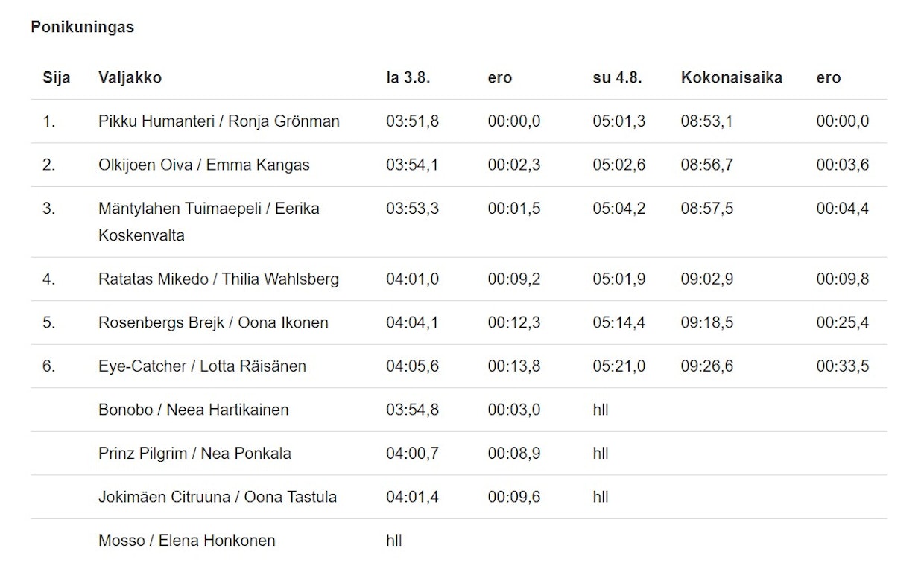Click the total time difference 00:33,5
This screenshot has height=569, width=924.
(x=842, y=366)
